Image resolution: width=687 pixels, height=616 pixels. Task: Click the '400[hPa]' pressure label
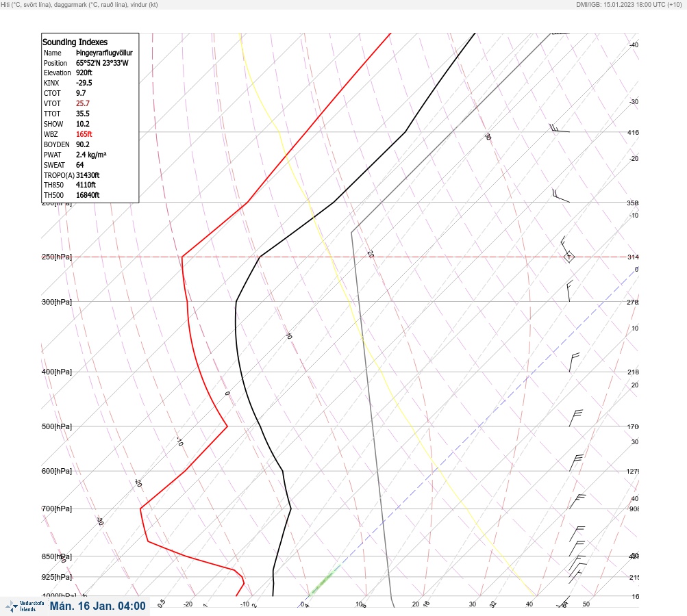pos(57,372)
